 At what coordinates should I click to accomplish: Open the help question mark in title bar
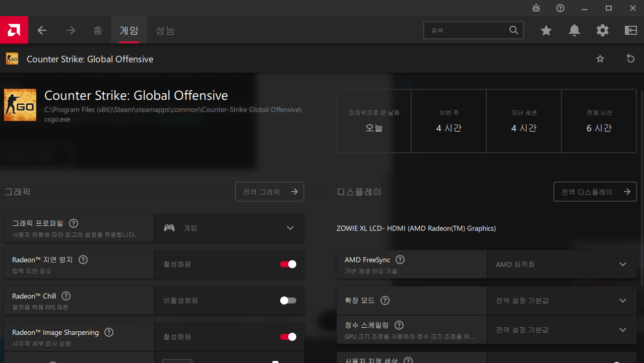[560, 8]
